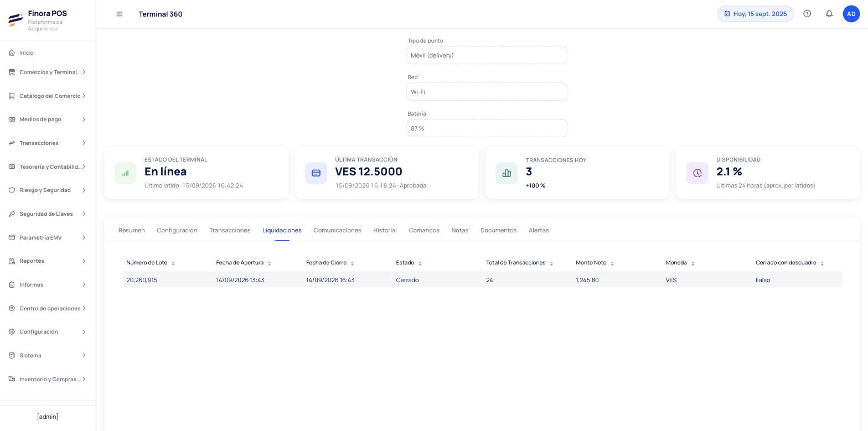
Task: Expand the Informes section
Action: coord(48,285)
